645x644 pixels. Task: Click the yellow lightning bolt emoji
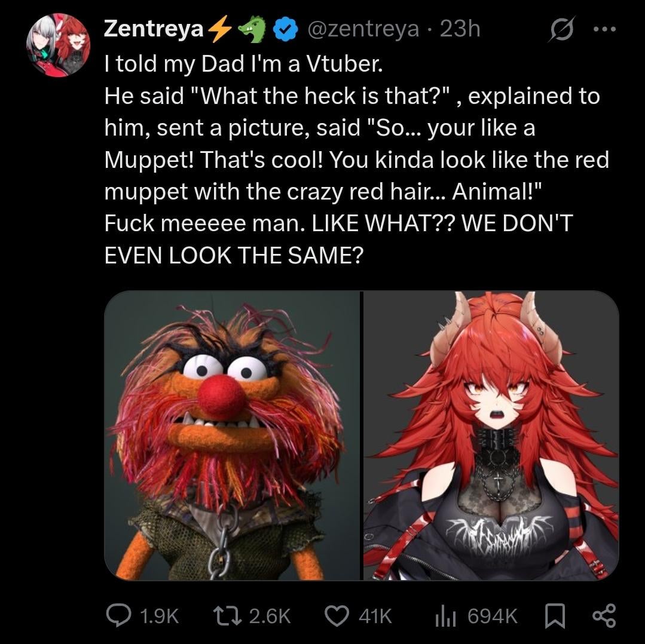[220, 30]
